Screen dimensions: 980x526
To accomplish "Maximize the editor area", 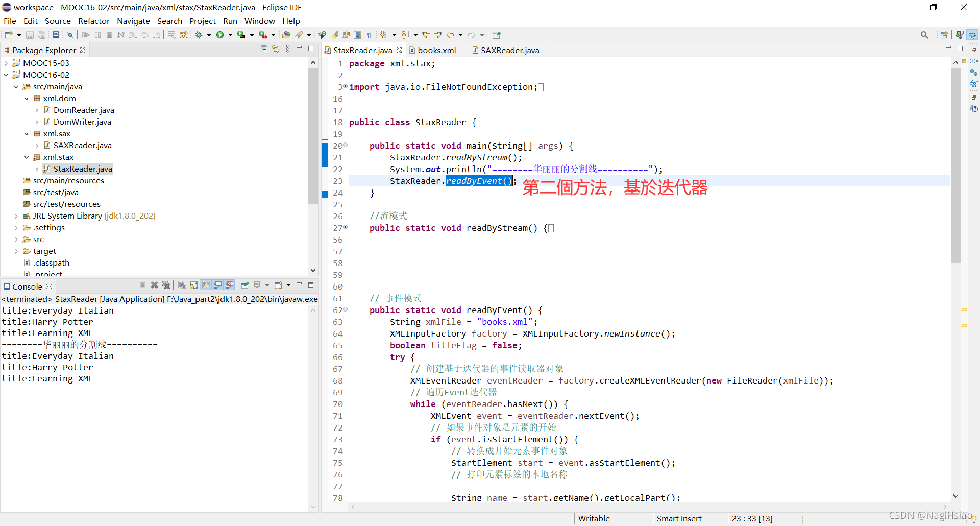I will [960, 49].
